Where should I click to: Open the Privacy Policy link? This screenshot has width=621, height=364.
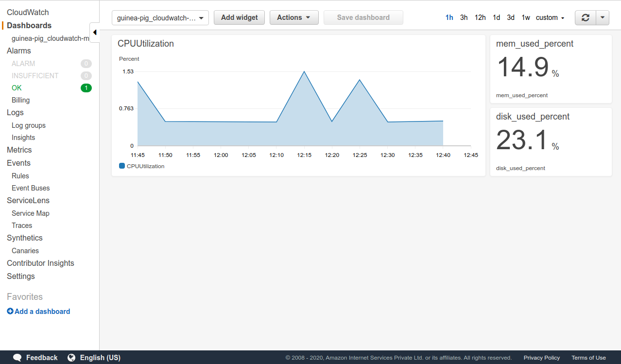pos(542,358)
